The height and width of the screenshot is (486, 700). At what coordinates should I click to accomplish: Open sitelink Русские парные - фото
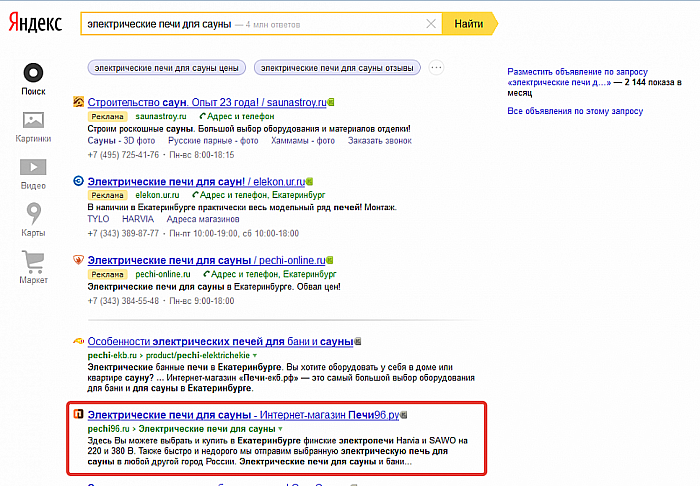213,141
